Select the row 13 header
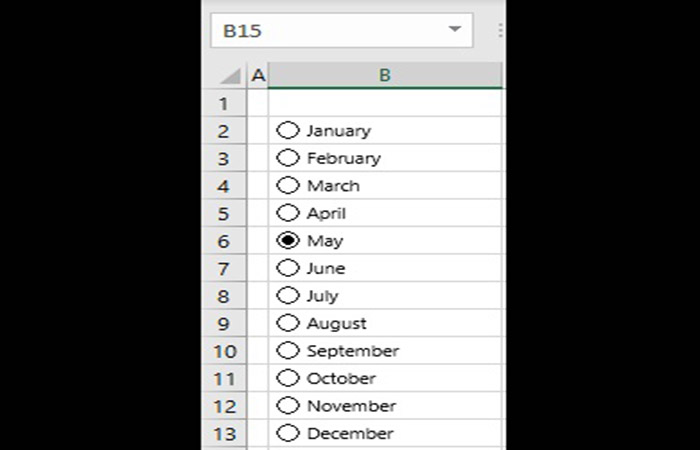 coord(223,434)
